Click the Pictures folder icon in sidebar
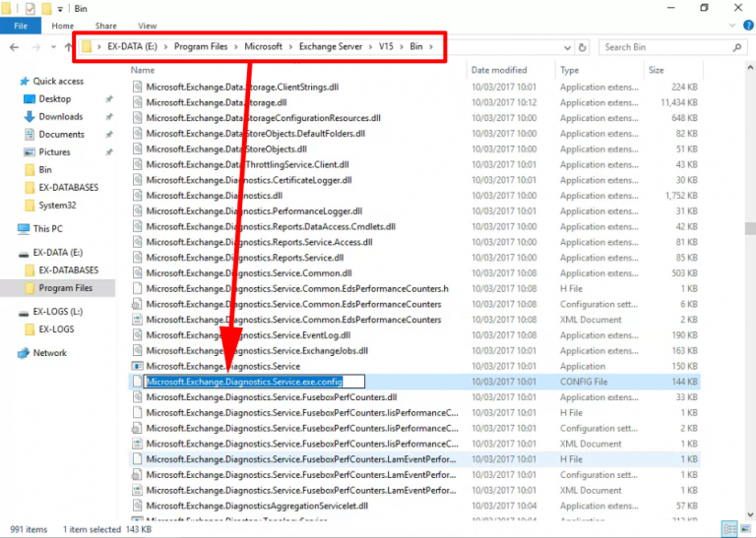 point(28,152)
